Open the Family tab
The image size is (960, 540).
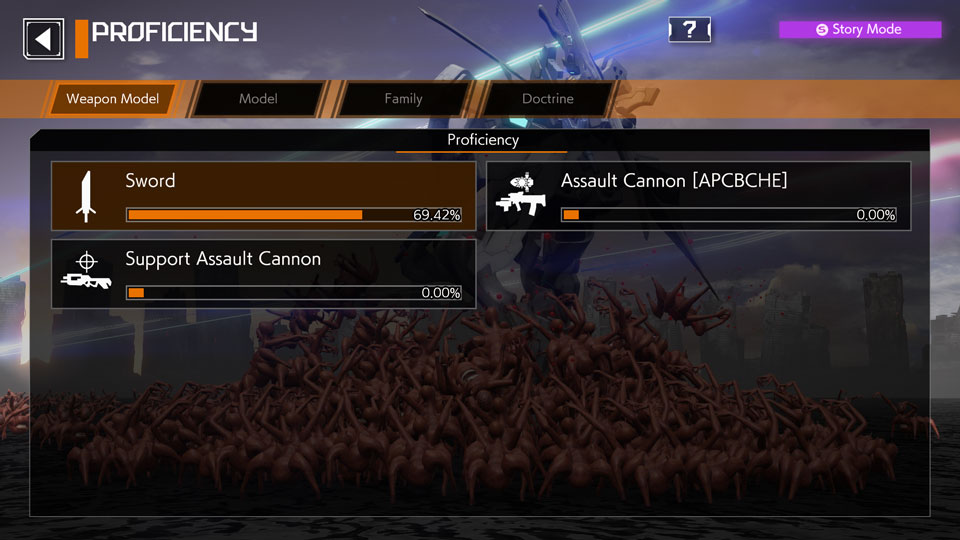coord(403,99)
